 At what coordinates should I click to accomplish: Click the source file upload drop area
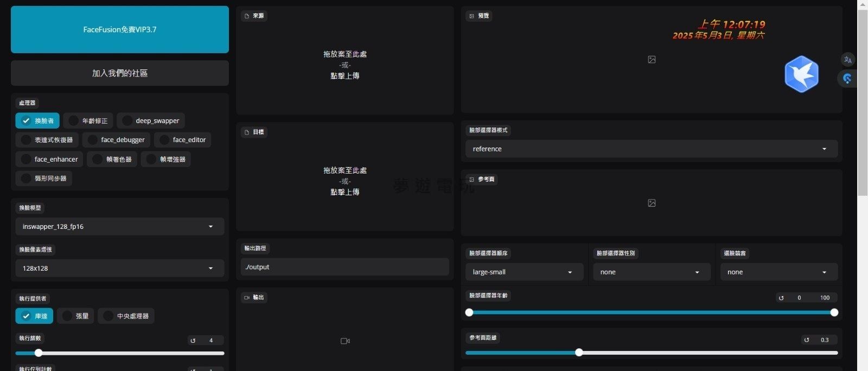(345, 65)
